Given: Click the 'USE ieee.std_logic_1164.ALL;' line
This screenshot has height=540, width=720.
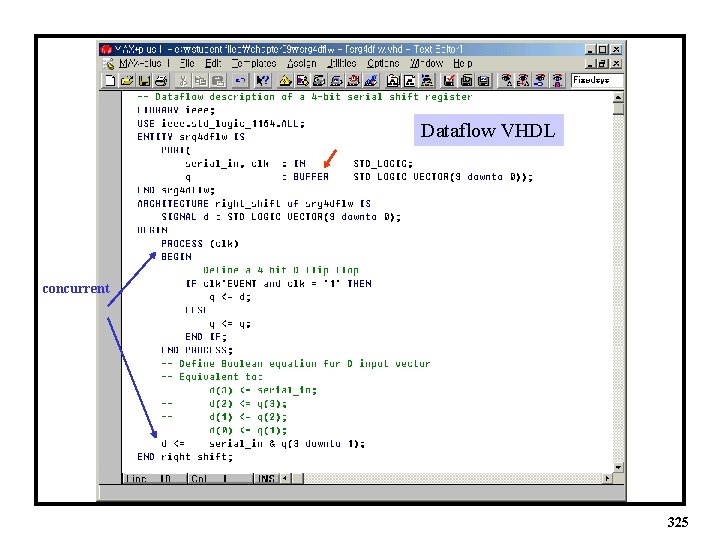Looking at the screenshot, I should coord(221,124).
